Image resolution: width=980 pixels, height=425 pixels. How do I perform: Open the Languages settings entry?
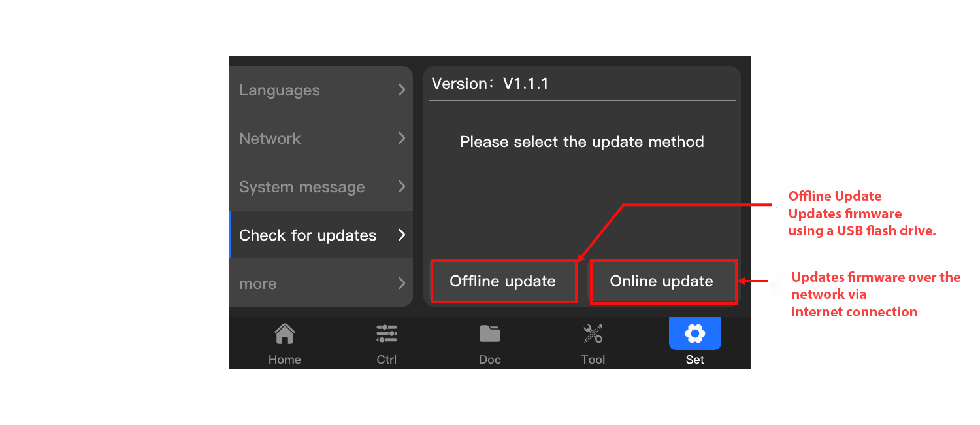pyautogui.click(x=280, y=90)
